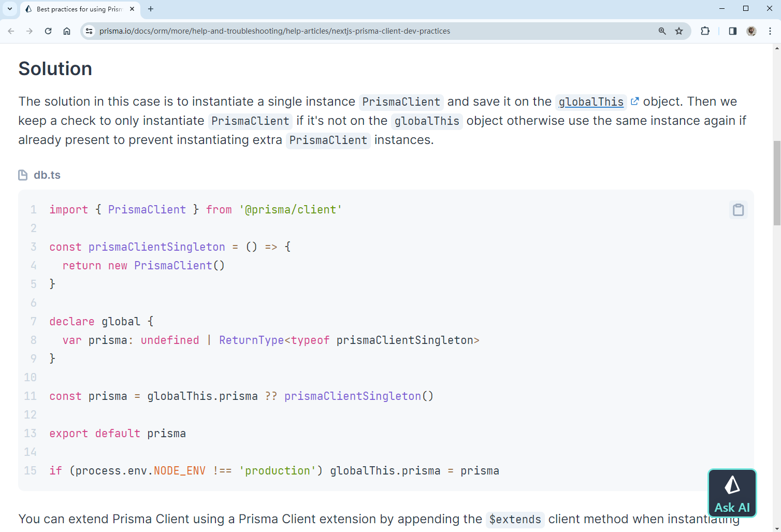Click the scrollbar up arrow
Screen dimensions: 781x532
(777, 48)
